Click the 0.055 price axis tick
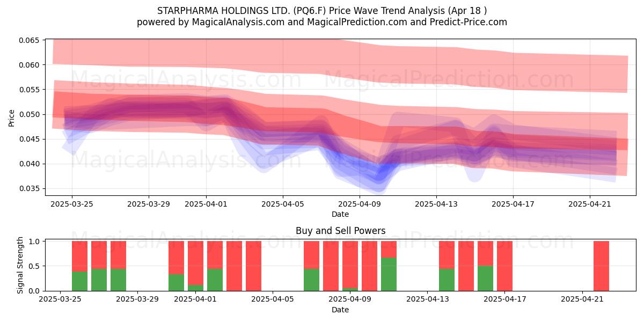 point(30,90)
